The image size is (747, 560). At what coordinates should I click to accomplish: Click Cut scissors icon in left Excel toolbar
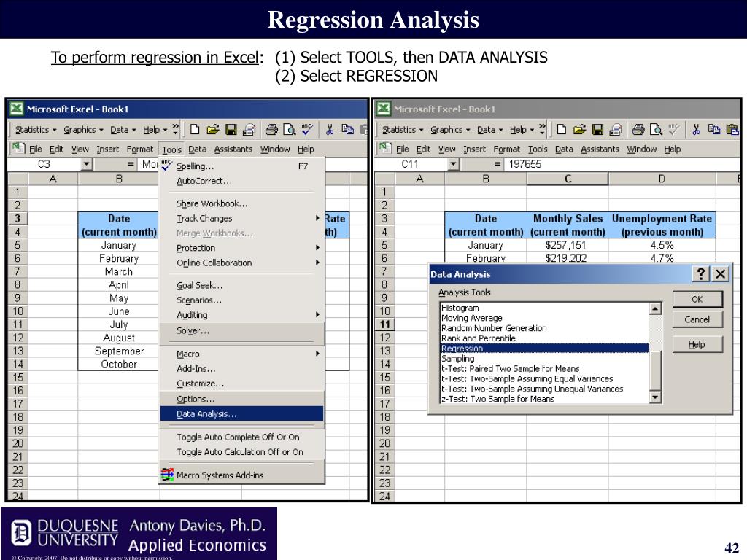click(x=329, y=130)
